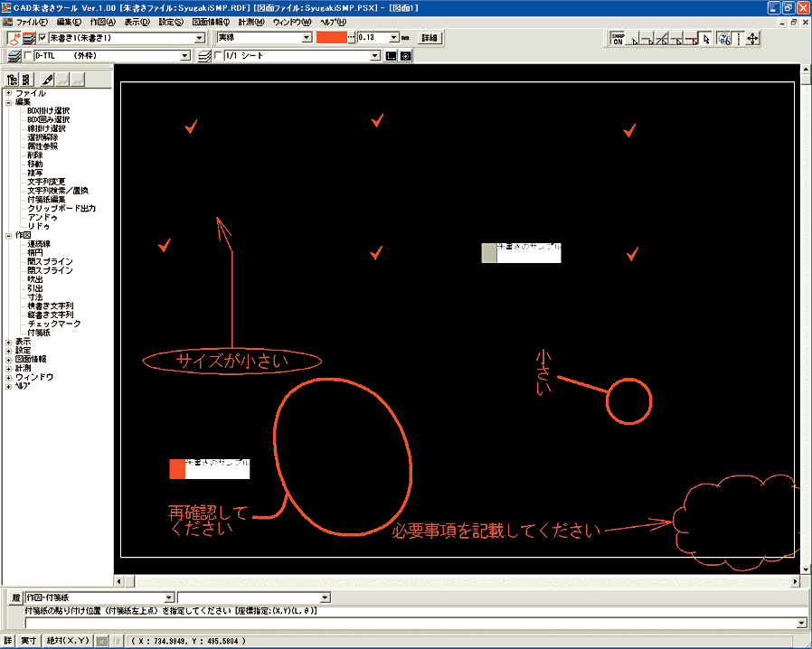Click the 実寸 status bar button
The width and height of the screenshot is (812, 649).
28,641
